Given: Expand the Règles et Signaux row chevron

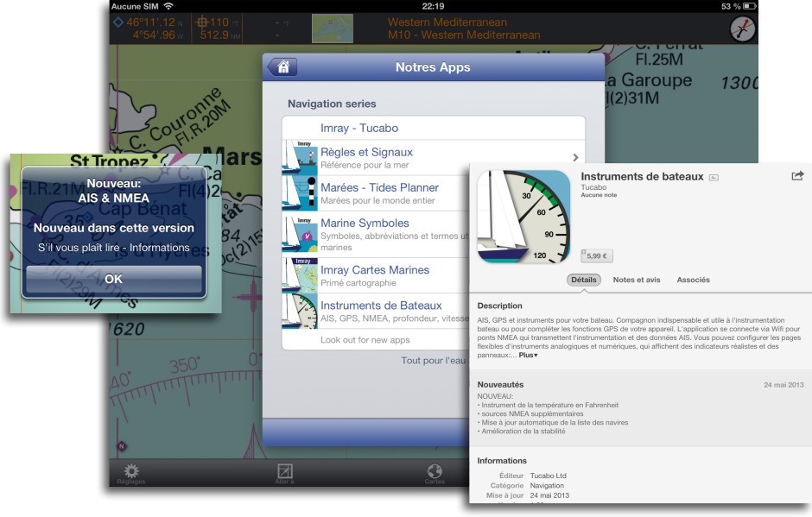Looking at the screenshot, I should (575, 157).
